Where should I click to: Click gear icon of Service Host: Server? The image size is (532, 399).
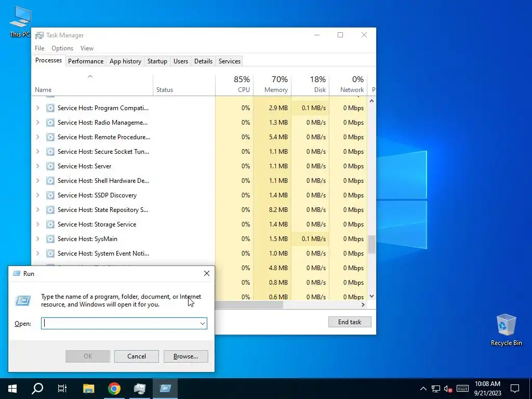click(x=50, y=166)
